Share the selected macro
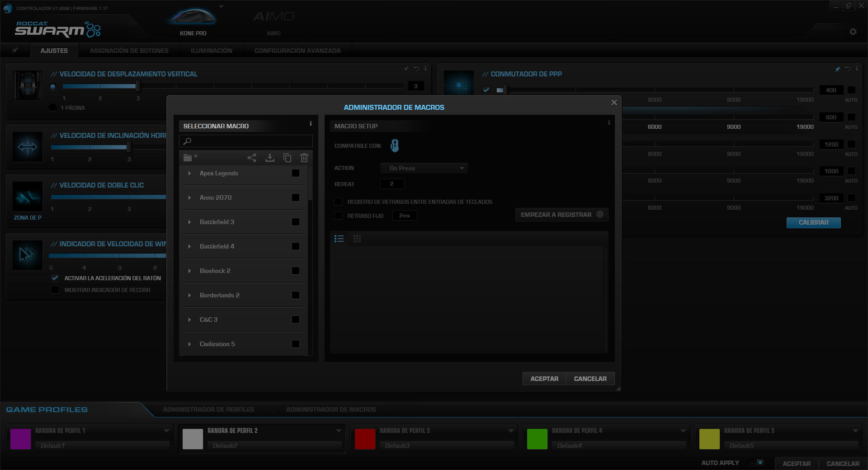868x470 pixels. click(252, 158)
